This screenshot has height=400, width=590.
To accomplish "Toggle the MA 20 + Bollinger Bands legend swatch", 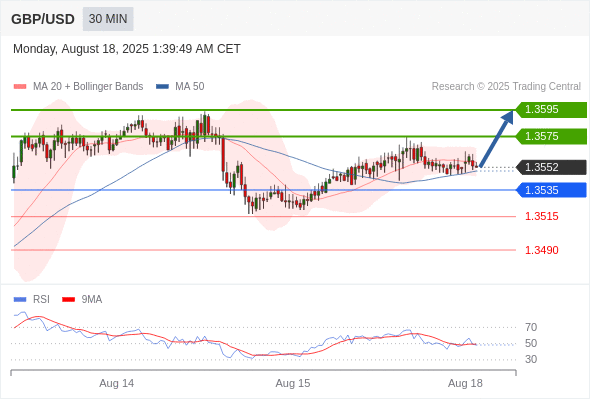I will tap(20, 87).
